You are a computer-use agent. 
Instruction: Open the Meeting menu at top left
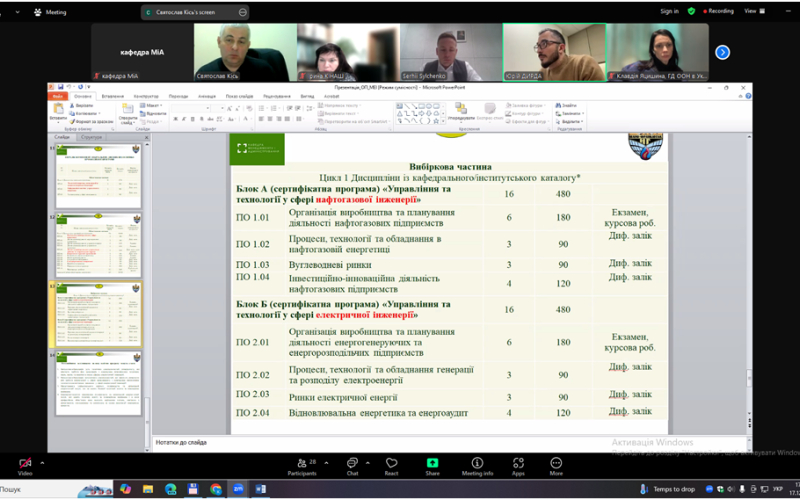tap(48, 12)
